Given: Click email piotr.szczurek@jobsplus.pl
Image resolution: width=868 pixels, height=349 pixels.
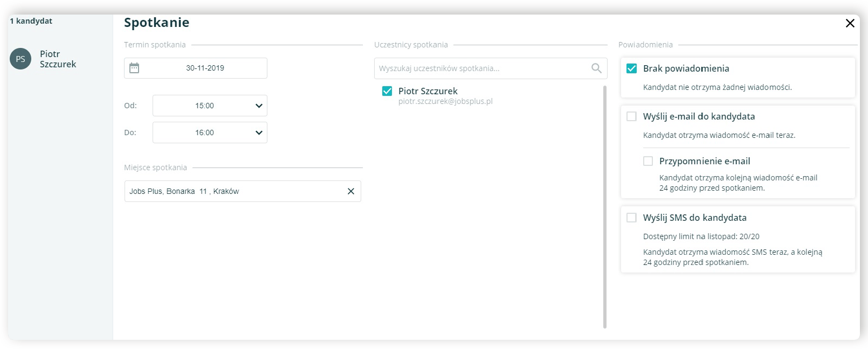Looking at the screenshot, I should (445, 101).
